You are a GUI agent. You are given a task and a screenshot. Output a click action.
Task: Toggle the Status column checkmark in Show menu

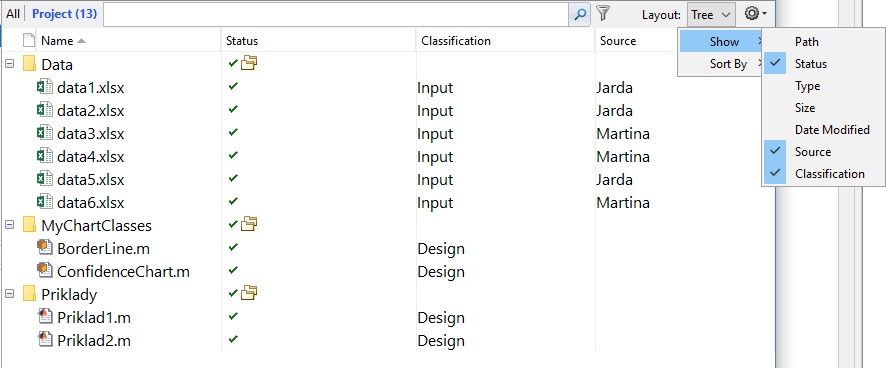775,64
